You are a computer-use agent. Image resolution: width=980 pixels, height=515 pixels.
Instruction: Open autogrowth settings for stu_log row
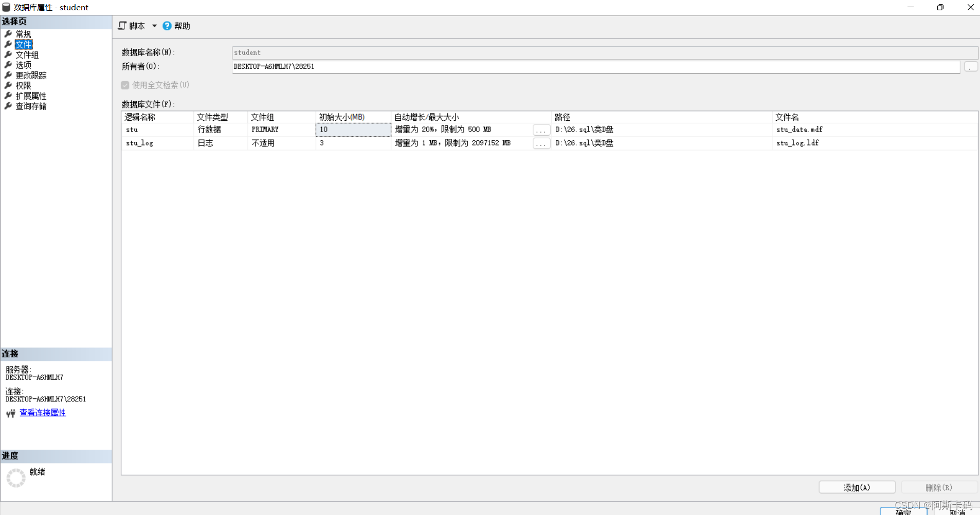(x=541, y=143)
